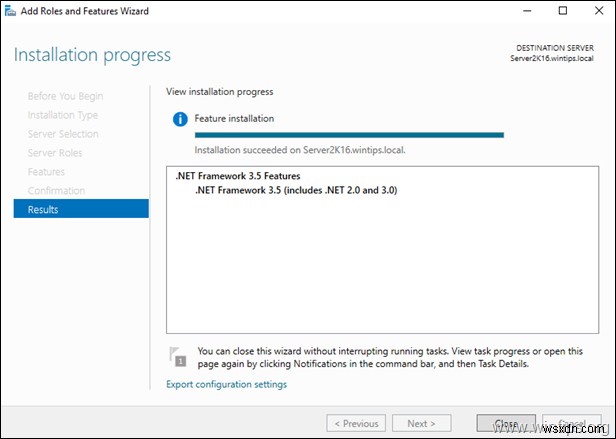This screenshot has width=616, height=439.
Task: Click the wizard icon in the title bar
Action: point(10,11)
